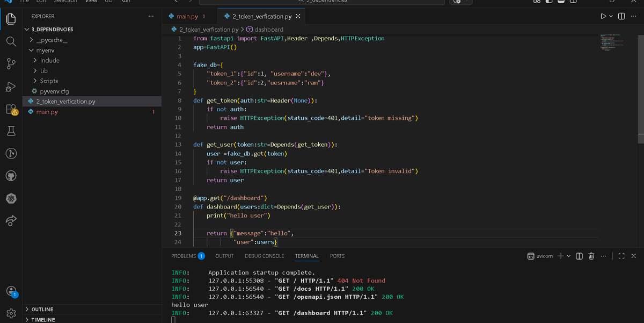Click the @app.get("/dashboard") decorator line

(x=230, y=198)
